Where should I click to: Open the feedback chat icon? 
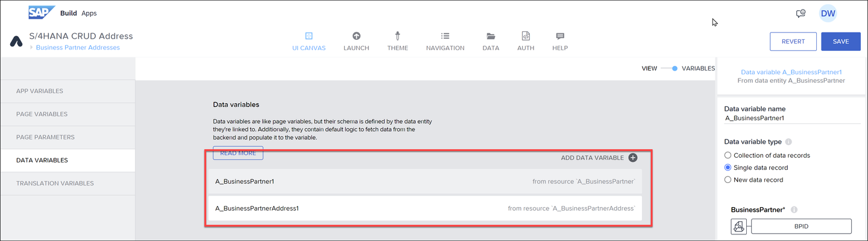pos(801,13)
